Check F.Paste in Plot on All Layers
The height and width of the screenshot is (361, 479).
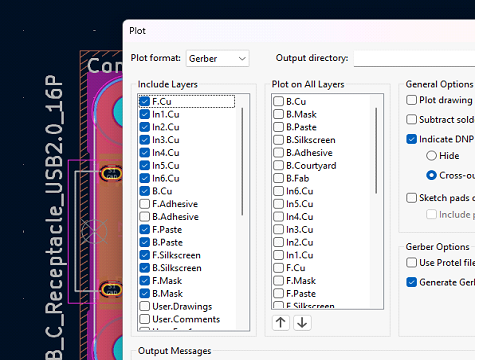[x=279, y=293]
